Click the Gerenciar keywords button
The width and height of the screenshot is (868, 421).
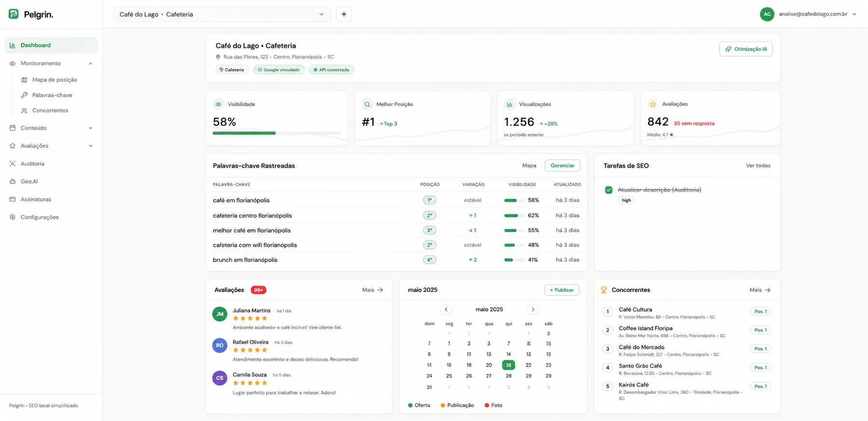[563, 166]
